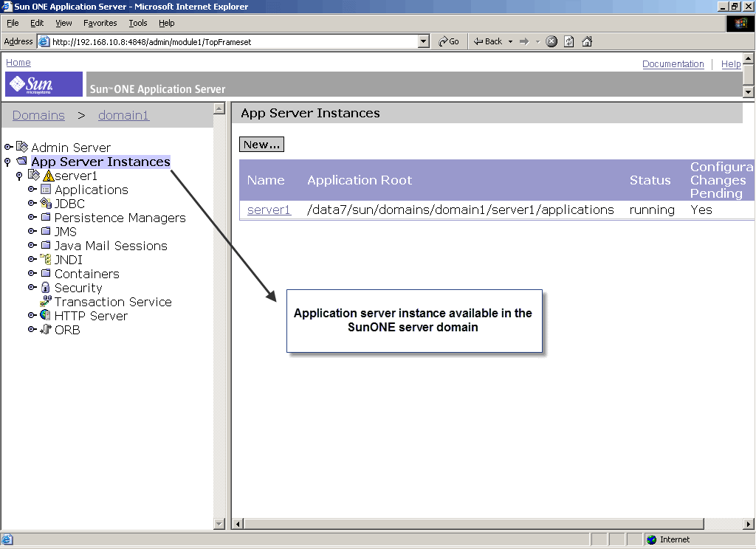Click the IE icon in the title bar

(7, 6)
